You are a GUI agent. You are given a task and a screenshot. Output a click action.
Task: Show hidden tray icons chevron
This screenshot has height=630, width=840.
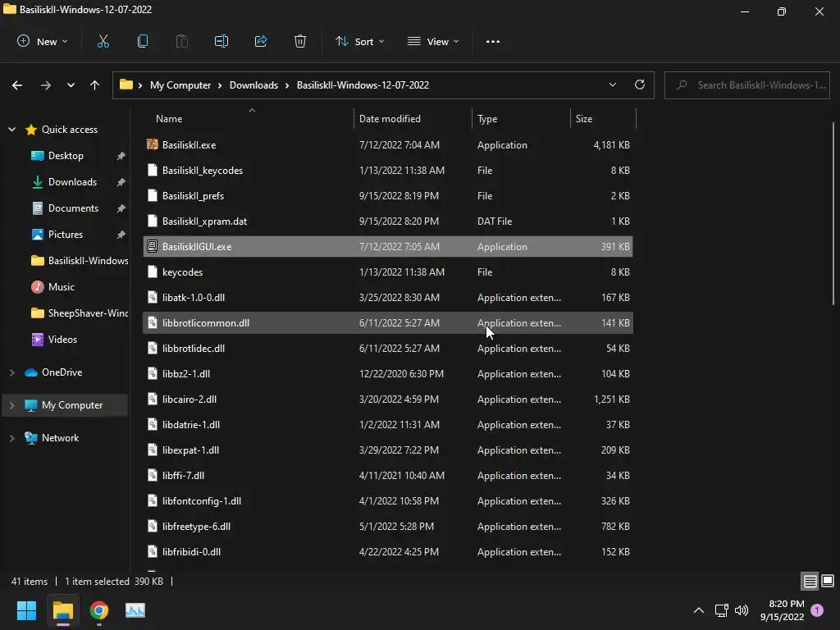(x=699, y=610)
